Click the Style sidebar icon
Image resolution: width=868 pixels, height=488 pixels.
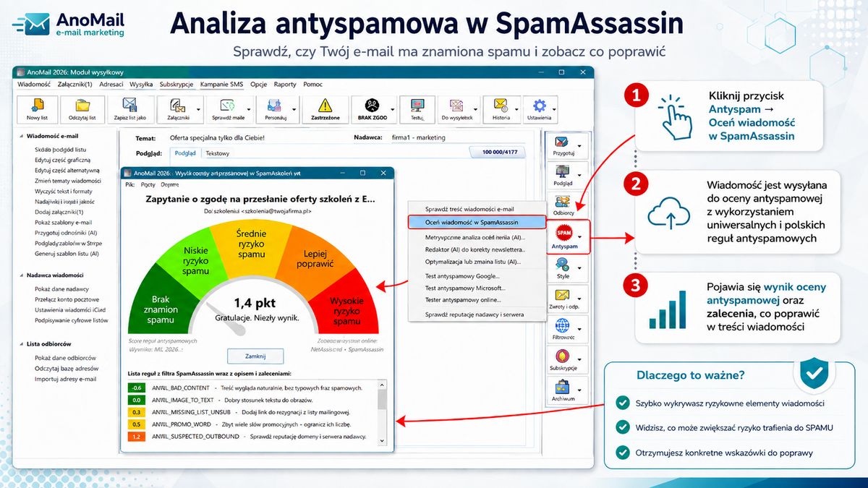pos(563,265)
